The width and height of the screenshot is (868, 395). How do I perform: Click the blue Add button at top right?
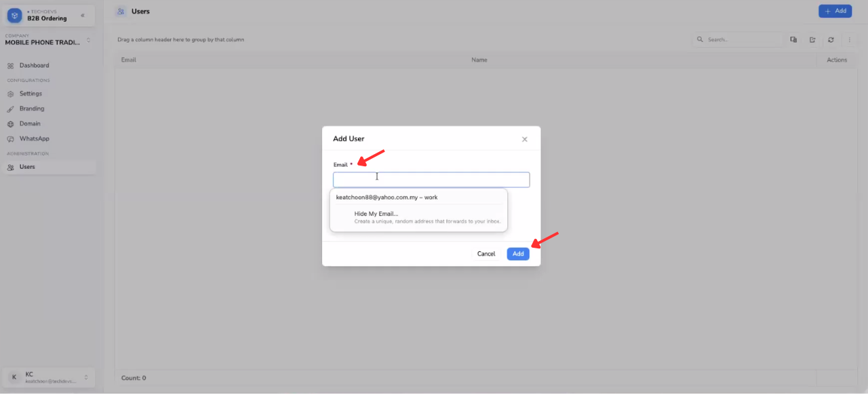835,11
